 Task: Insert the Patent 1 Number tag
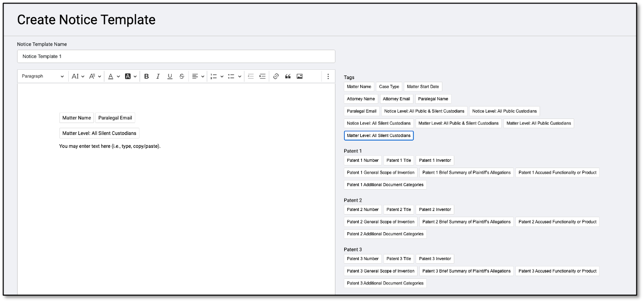click(x=363, y=160)
